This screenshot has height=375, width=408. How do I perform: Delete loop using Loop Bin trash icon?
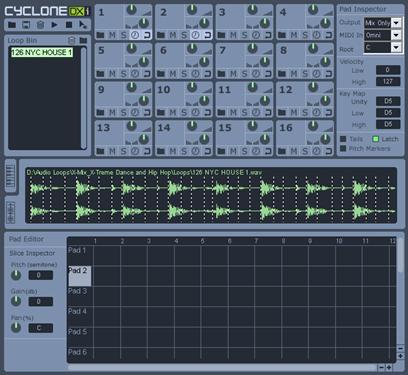click(72, 40)
